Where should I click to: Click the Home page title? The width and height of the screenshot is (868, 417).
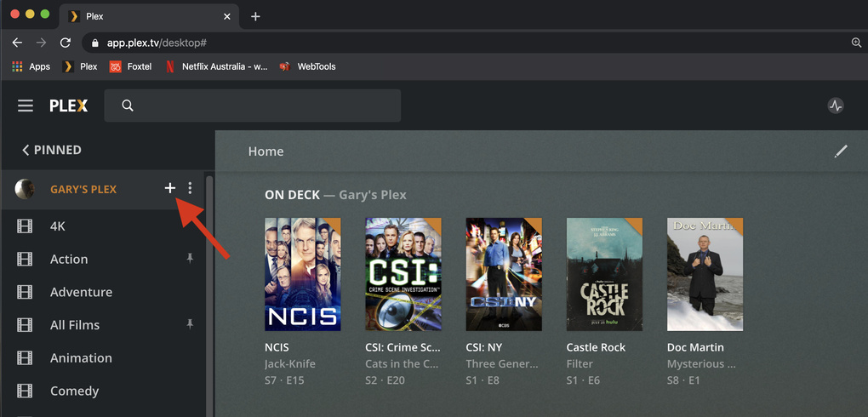[266, 151]
